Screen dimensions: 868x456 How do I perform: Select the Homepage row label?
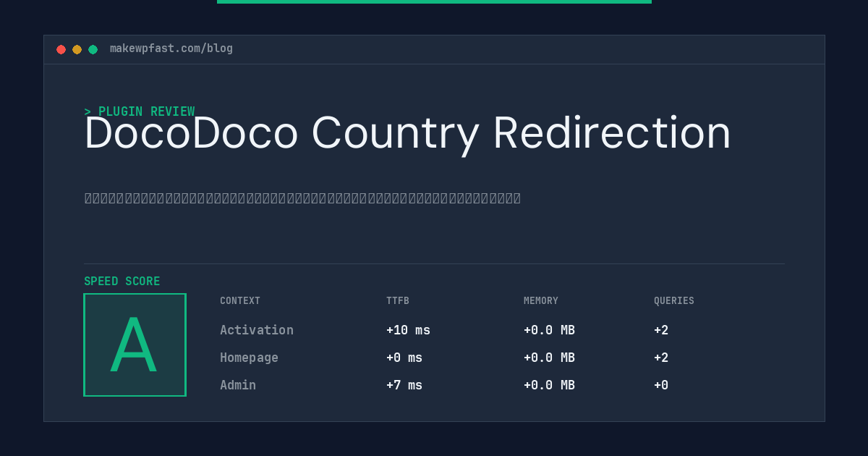pos(249,358)
